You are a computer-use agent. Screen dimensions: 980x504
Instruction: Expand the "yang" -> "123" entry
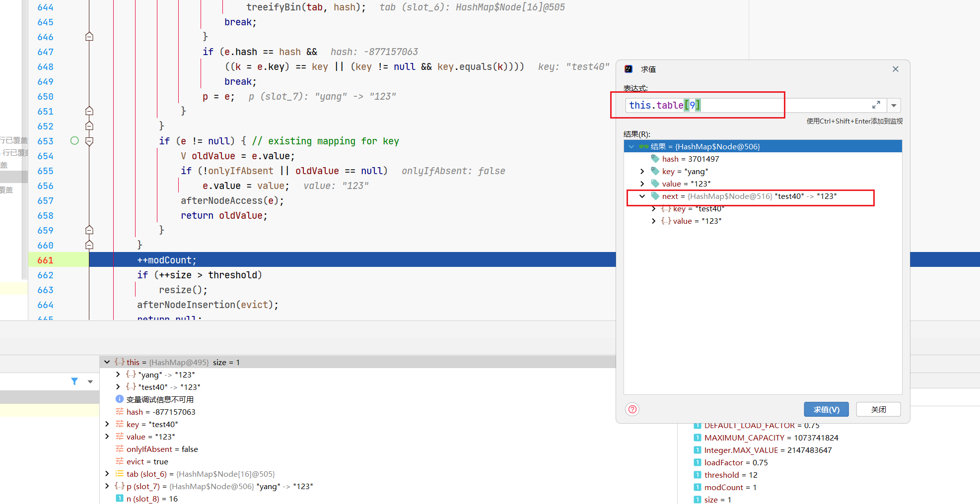[118, 375]
